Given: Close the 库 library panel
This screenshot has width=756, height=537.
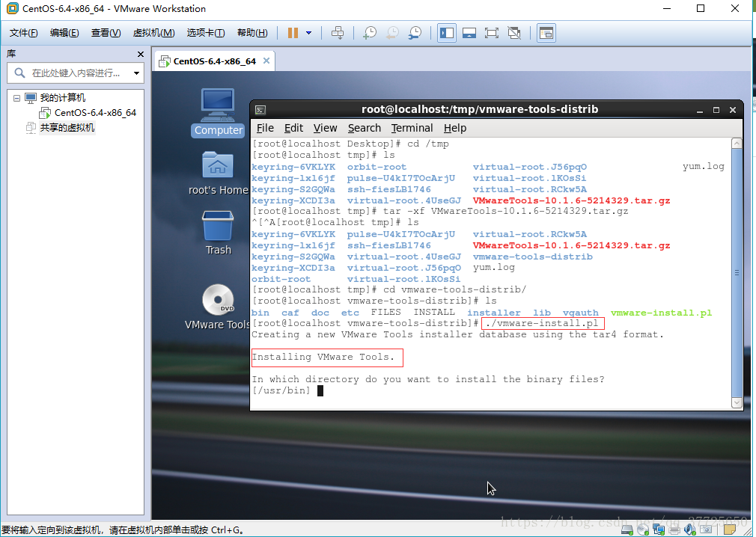Looking at the screenshot, I should point(140,54).
